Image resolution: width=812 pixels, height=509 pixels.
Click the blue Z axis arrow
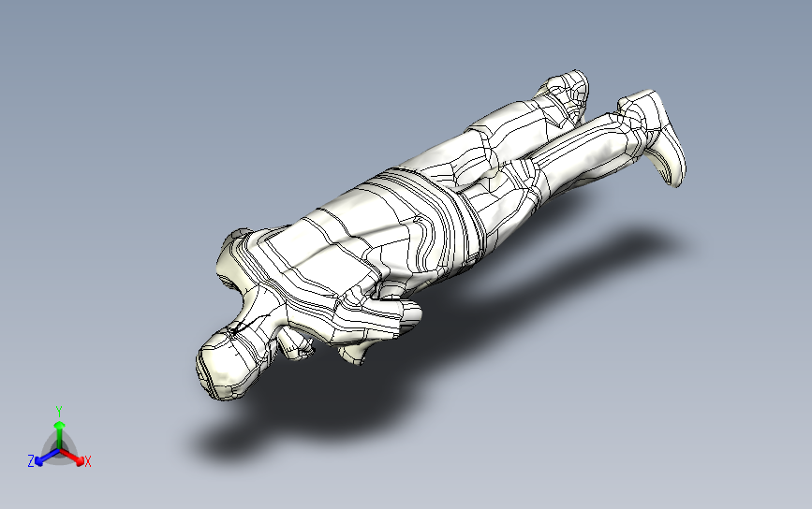(47, 457)
